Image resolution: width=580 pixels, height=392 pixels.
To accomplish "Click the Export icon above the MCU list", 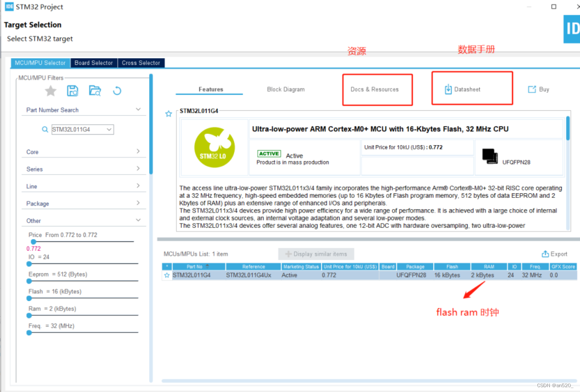I will [x=545, y=254].
